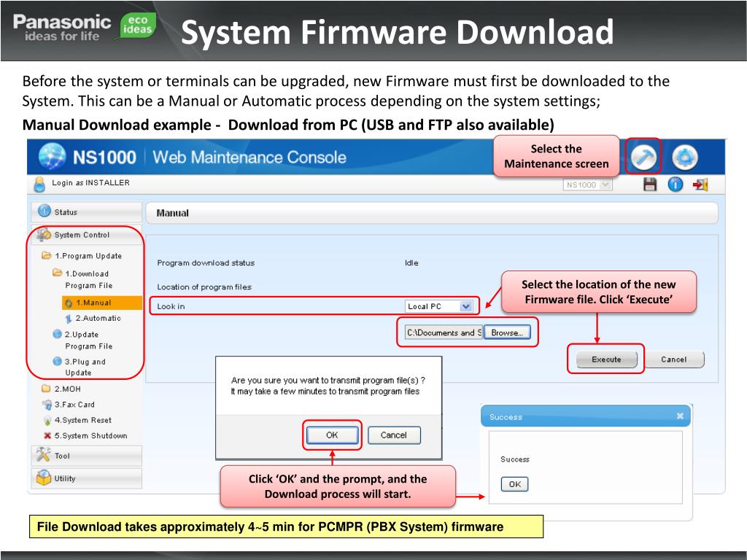Select 5.System Shutdown
The height and width of the screenshot is (560, 747).
coord(90,436)
